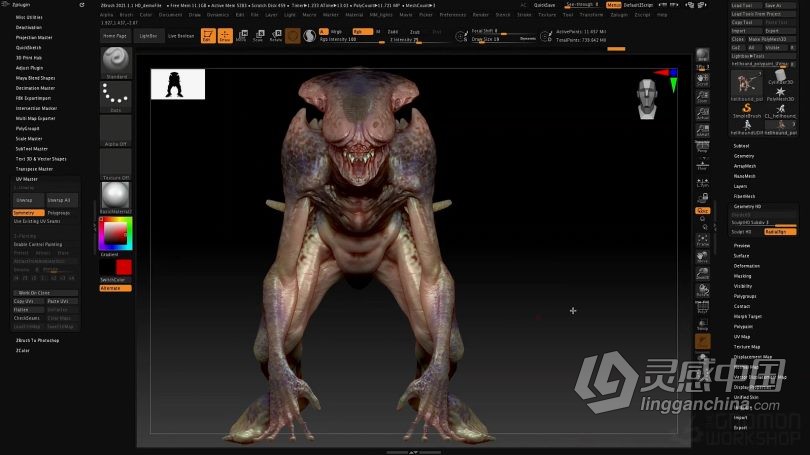Select the SimpleBrush tool
The width and height of the screenshot is (810, 455).
click(x=746, y=111)
